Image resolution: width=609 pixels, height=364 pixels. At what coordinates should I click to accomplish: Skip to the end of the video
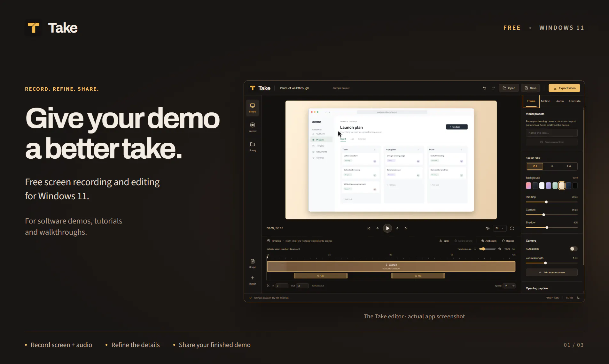406,228
